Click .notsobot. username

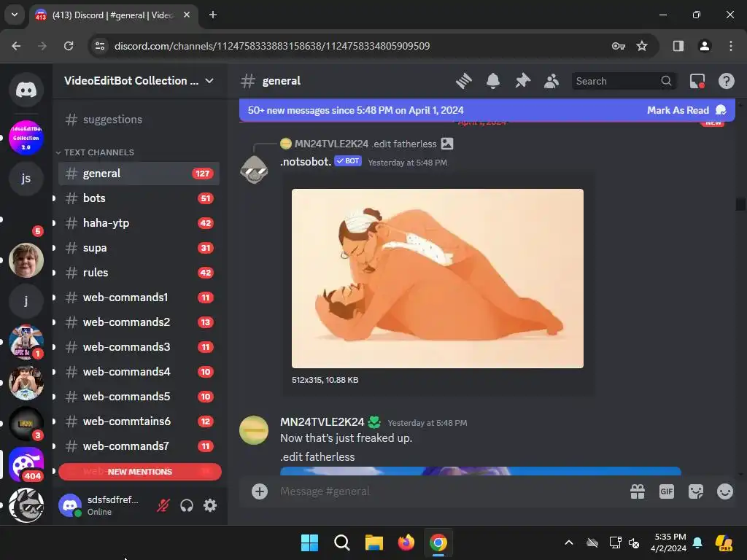point(306,161)
